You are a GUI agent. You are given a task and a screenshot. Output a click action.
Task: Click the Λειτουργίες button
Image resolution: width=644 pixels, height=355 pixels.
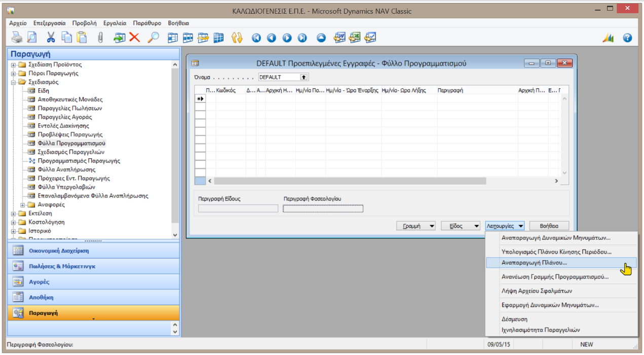tap(505, 226)
